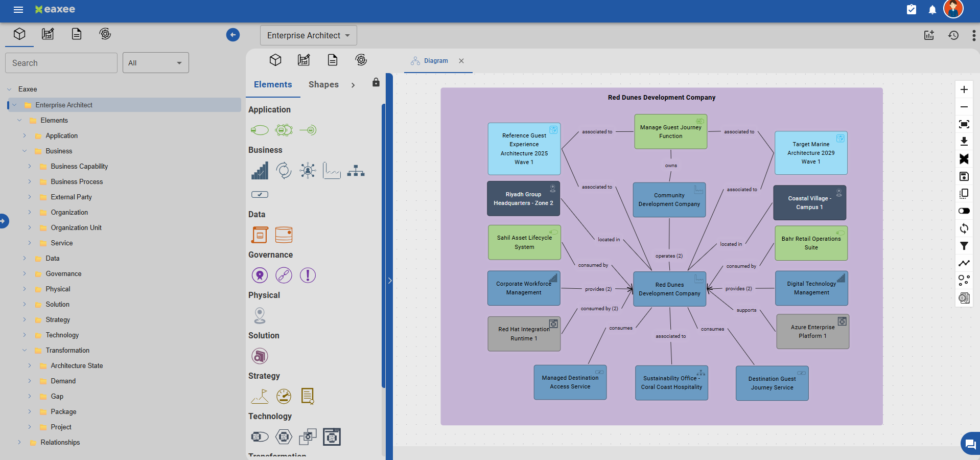This screenshot has height=460, width=980.
Task: Select the Coastal Village - Campus 1 node
Action: tap(809, 203)
